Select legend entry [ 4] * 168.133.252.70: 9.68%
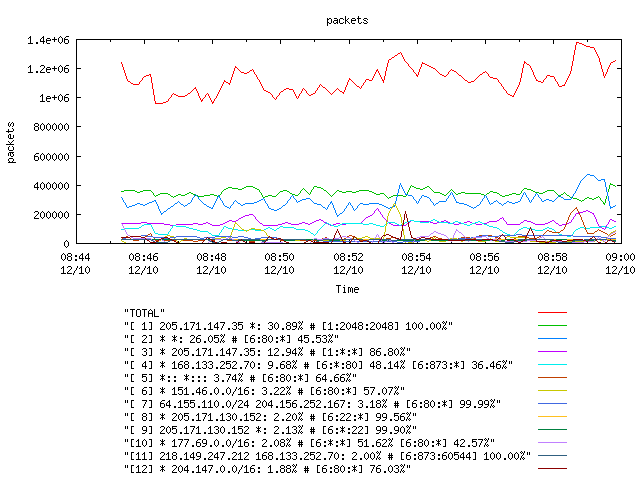This screenshot has width=640, height=480. (318, 365)
